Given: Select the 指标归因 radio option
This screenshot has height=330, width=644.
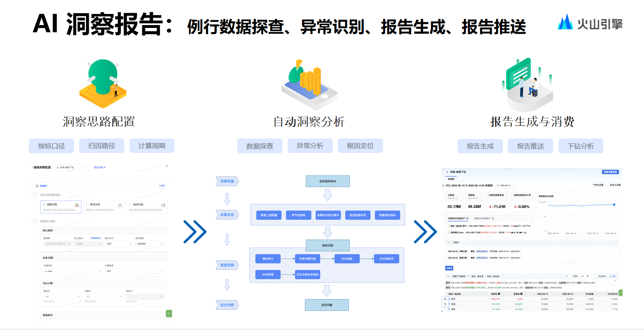Looking at the screenshot, I should click(130, 205).
